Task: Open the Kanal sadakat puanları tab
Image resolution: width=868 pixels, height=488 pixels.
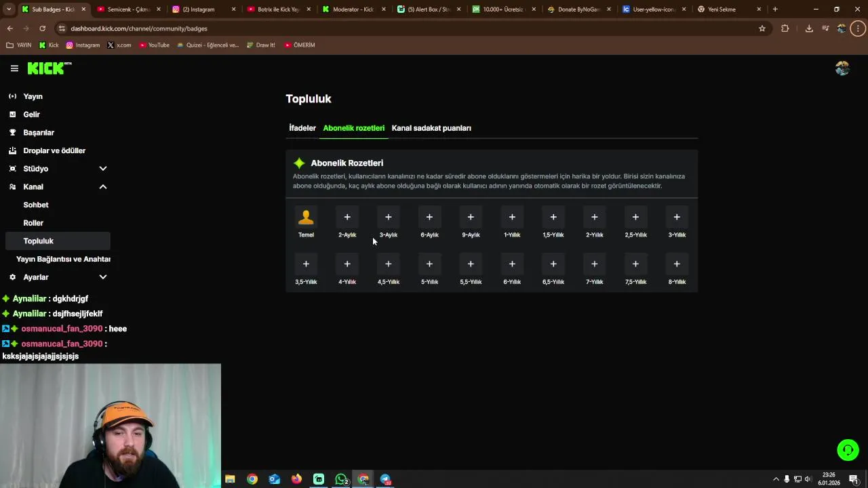Action: [x=431, y=128]
